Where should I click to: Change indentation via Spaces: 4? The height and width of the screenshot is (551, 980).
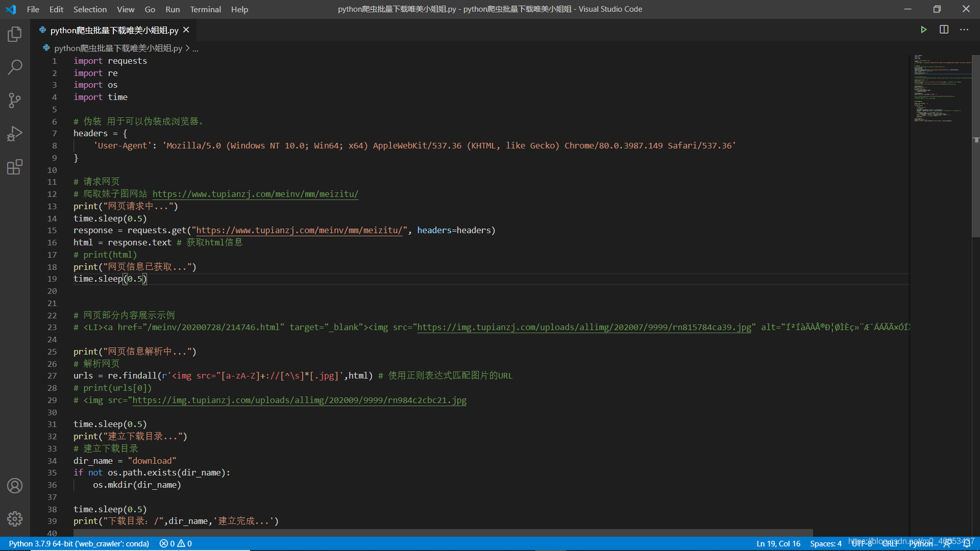pyautogui.click(x=825, y=543)
